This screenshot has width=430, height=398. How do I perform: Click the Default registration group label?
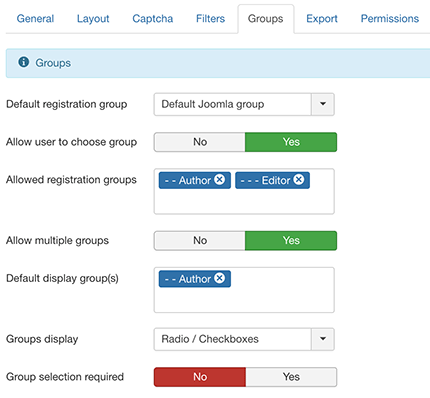pos(67,104)
